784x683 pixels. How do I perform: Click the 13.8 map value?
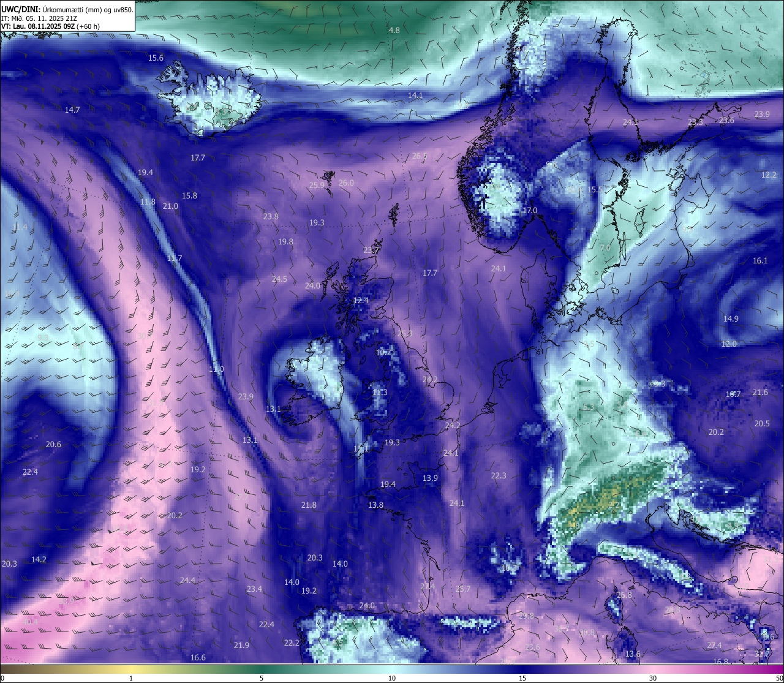coord(375,505)
